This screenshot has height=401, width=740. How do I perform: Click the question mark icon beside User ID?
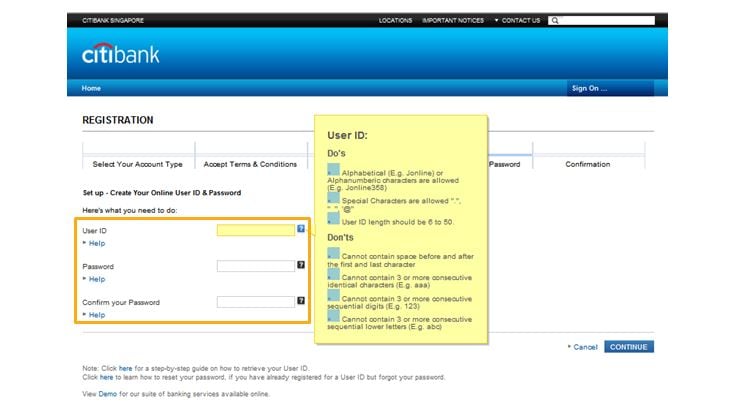point(301,230)
